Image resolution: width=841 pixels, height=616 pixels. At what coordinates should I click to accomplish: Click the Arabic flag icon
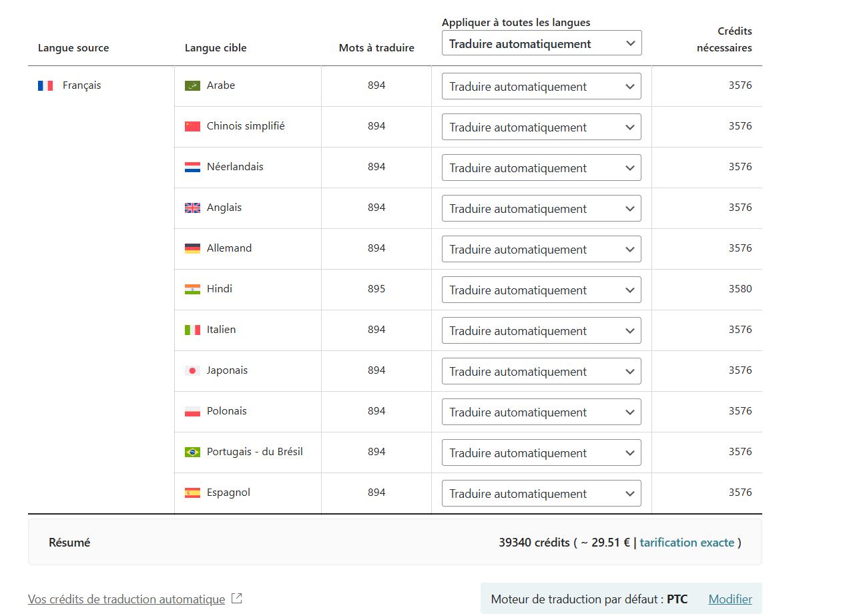pos(192,85)
